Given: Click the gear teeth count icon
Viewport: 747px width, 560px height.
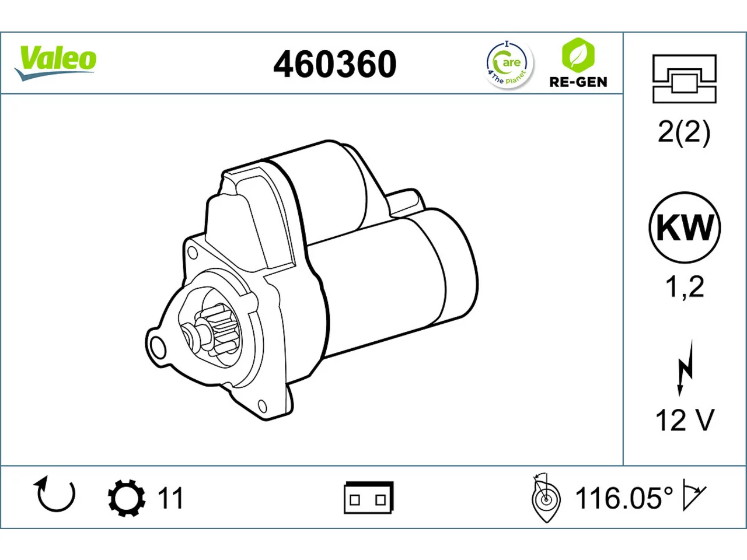Looking at the screenshot, I should (x=127, y=498).
